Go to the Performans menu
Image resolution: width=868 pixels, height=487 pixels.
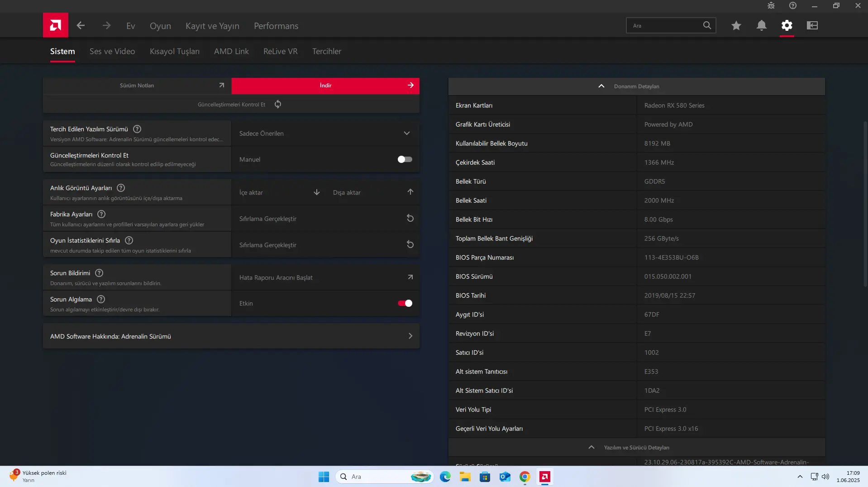point(276,26)
